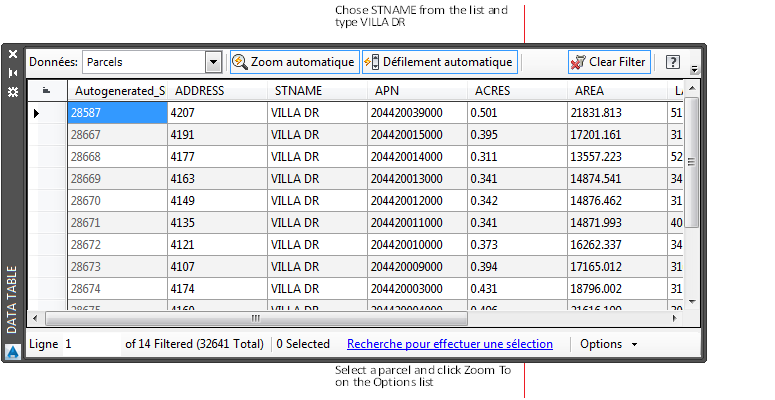Select cell 28674
This screenshot has height=400, width=775.
pos(118,288)
